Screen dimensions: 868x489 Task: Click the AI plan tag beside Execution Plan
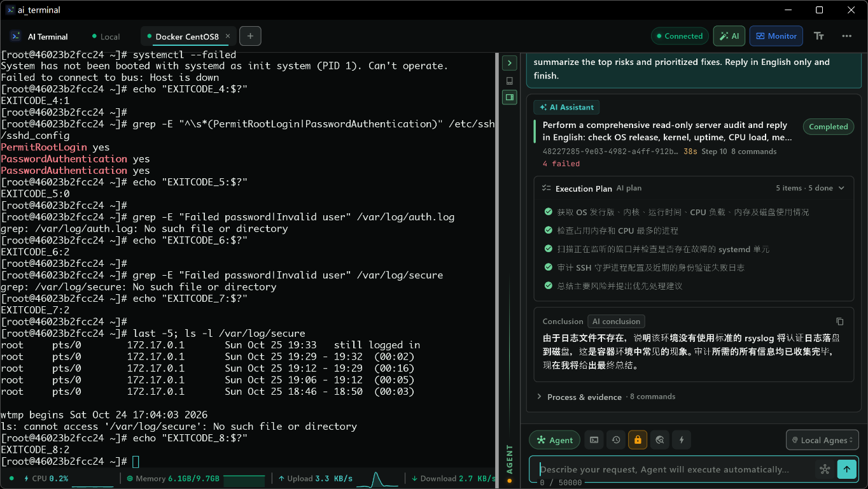[x=629, y=188]
